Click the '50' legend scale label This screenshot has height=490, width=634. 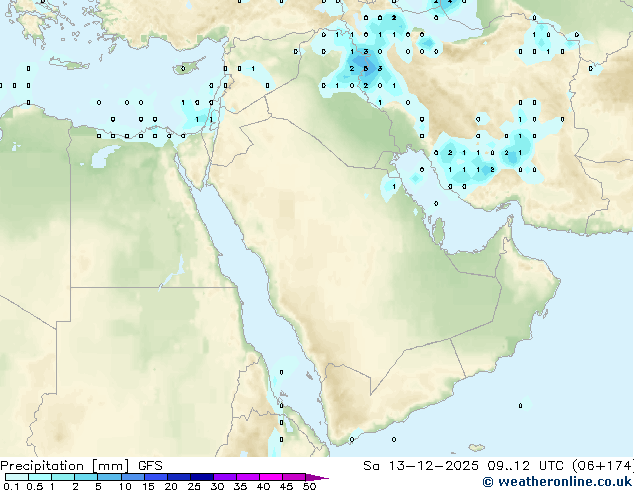pyautogui.click(x=309, y=486)
